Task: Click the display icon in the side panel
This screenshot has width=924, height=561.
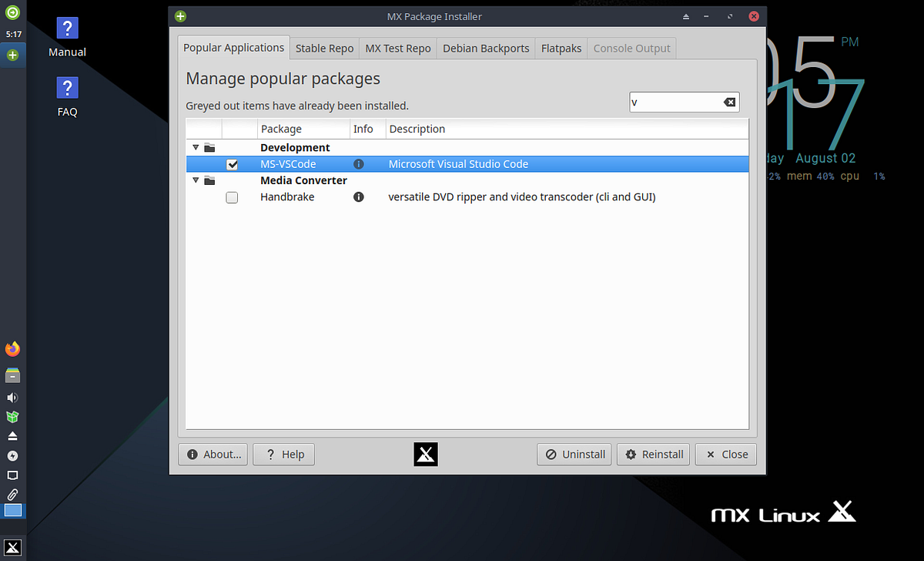Action: pyautogui.click(x=12, y=475)
